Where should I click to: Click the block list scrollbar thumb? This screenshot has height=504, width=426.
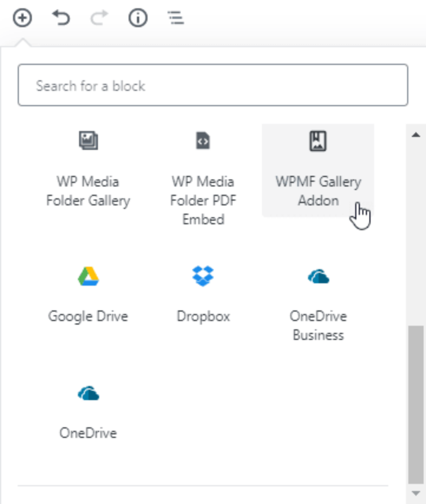(415, 401)
